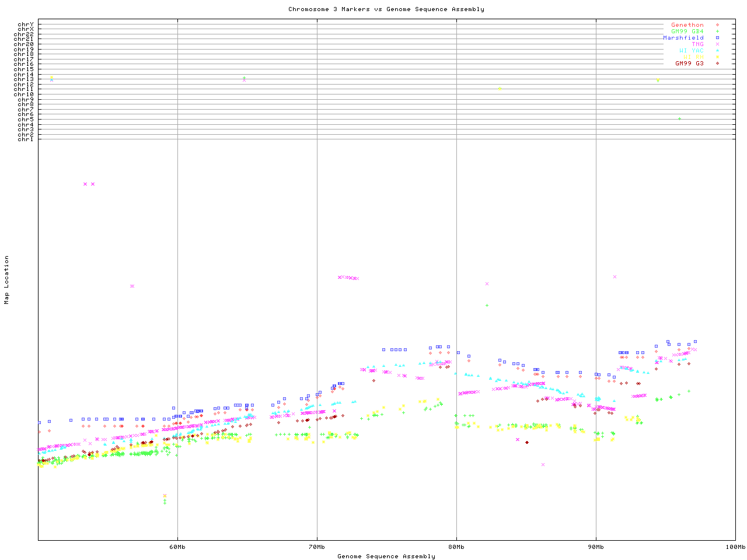The height and width of the screenshot is (560, 747).
Task: Click the chrY label on the y-axis
Action: tap(26, 24)
